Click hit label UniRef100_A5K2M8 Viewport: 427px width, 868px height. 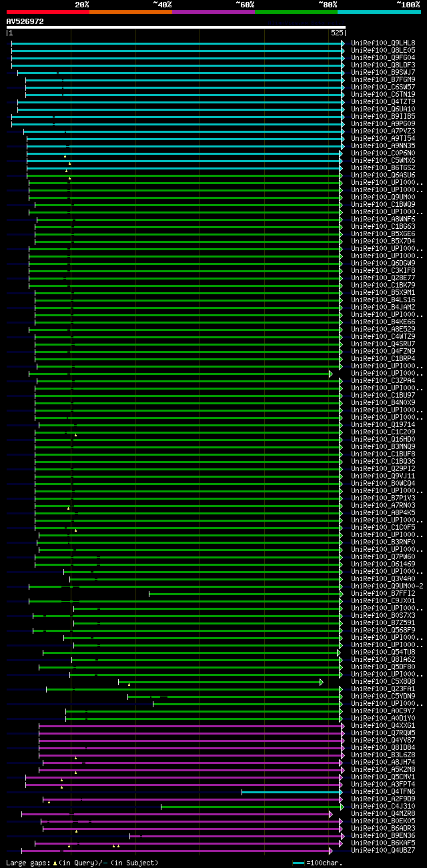pyautogui.click(x=383, y=770)
